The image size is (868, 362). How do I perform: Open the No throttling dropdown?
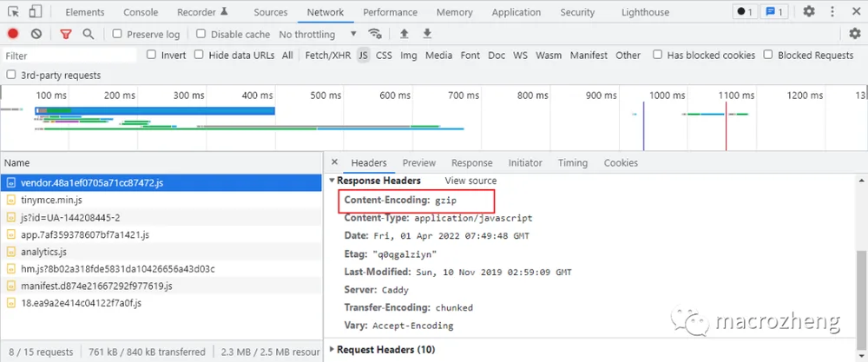point(318,35)
